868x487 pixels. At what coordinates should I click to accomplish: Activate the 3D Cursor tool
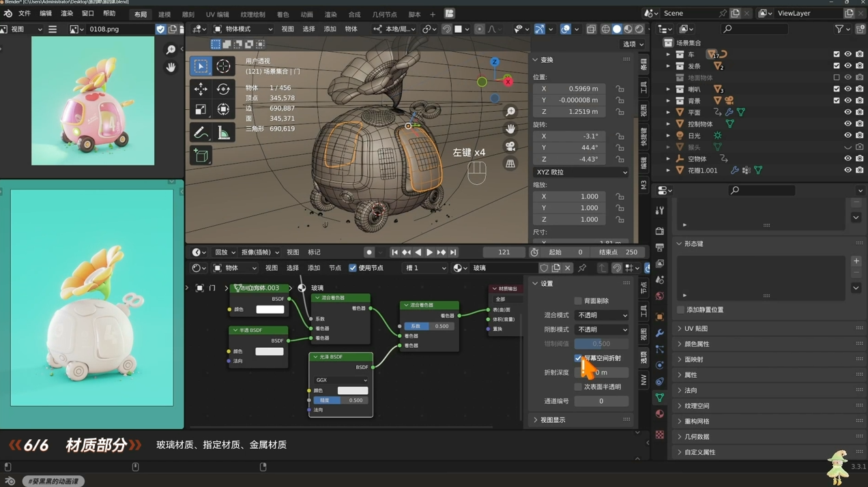pyautogui.click(x=223, y=66)
